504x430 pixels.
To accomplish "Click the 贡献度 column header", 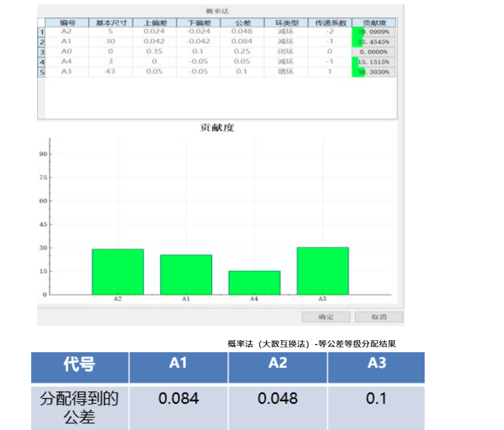I will tap(373, 22).
